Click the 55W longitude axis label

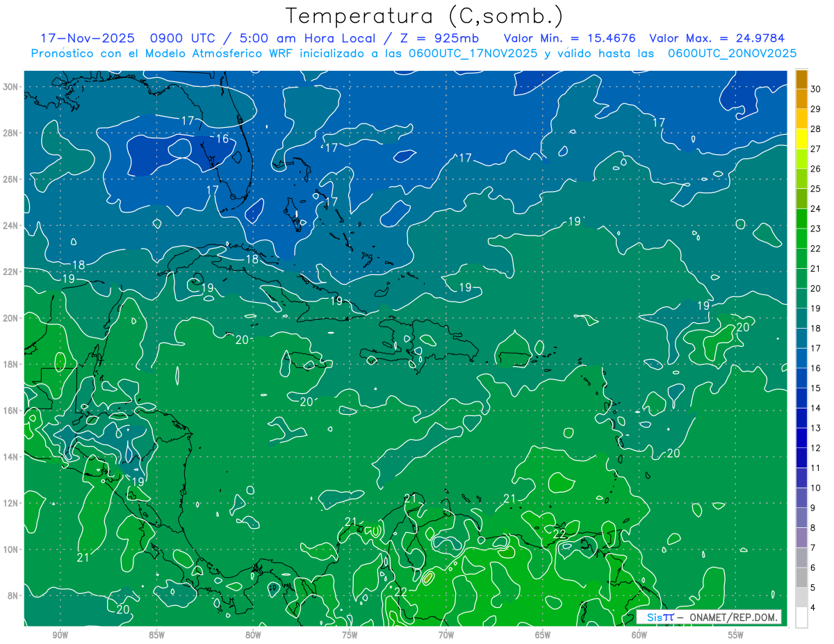pos(736,635)
